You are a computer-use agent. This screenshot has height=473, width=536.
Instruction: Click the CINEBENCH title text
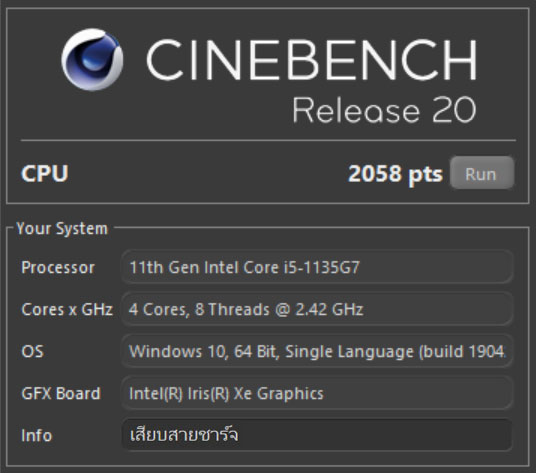(311, 60)
